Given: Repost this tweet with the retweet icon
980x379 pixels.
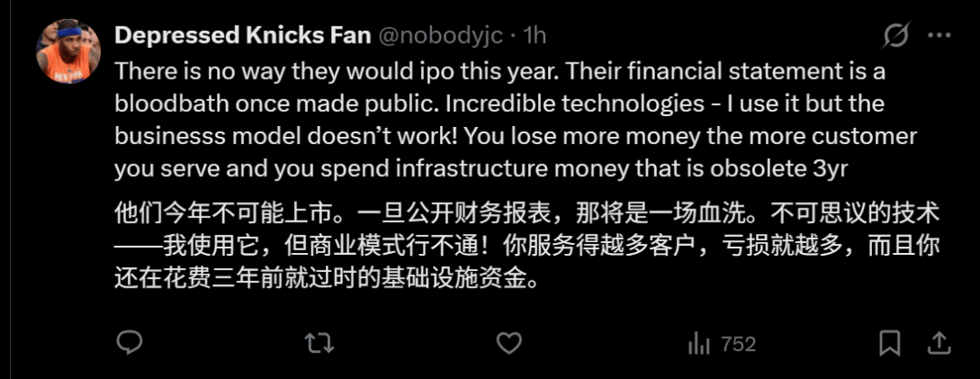Looking at the screenshot, I should click(318, 343).
